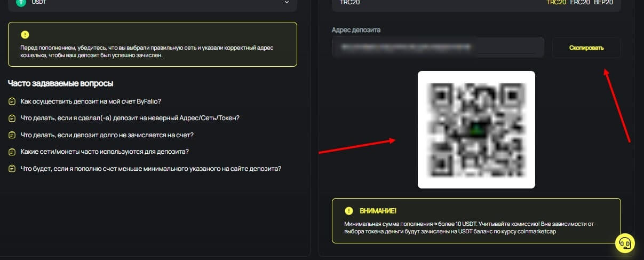Open FAQ: Как осуществить депозит на мой счет ByFalio?
The width and height of the screenshot is (644, 260).
click(91, 101)
